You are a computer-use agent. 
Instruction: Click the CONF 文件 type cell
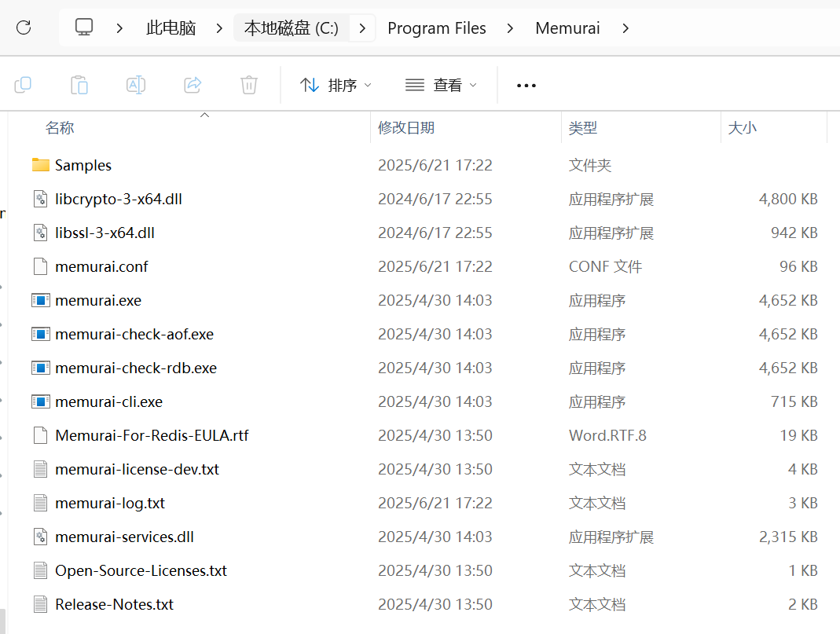pos(605,266)
